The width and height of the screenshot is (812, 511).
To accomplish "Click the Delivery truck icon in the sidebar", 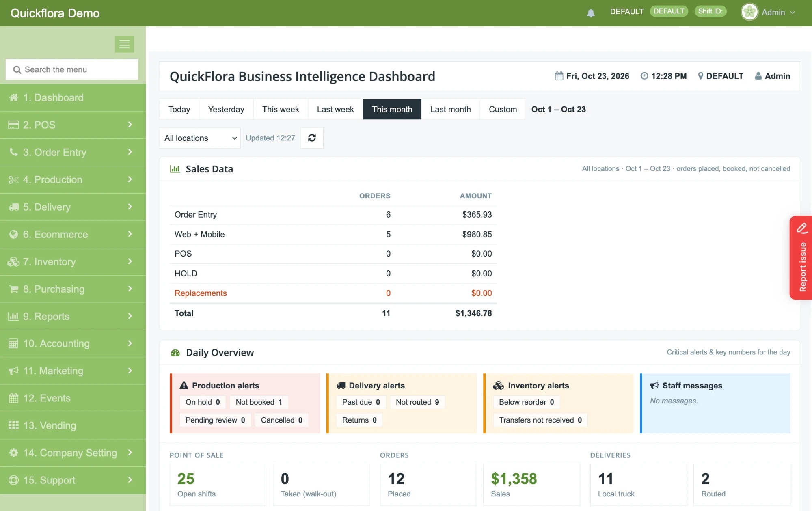I will [14, 207].
